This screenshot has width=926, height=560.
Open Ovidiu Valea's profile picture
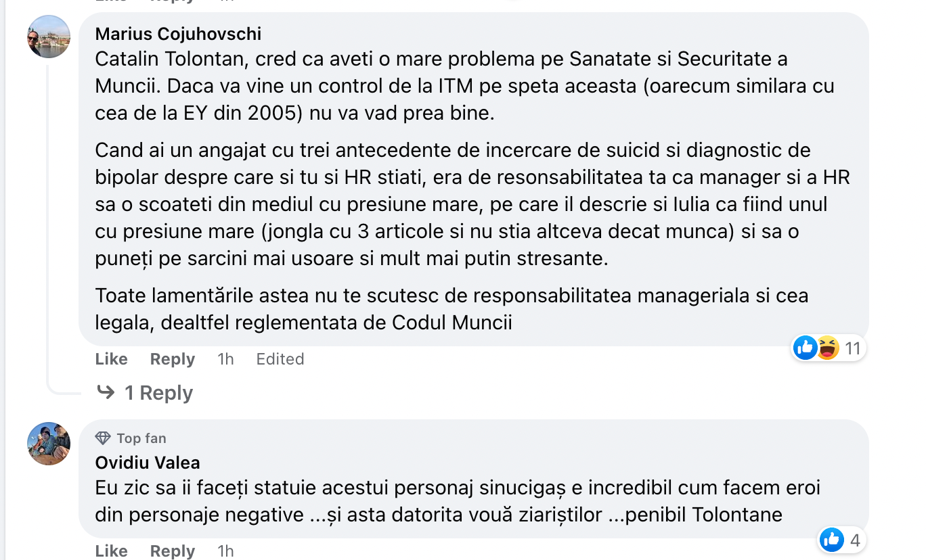tap(49, 444)
